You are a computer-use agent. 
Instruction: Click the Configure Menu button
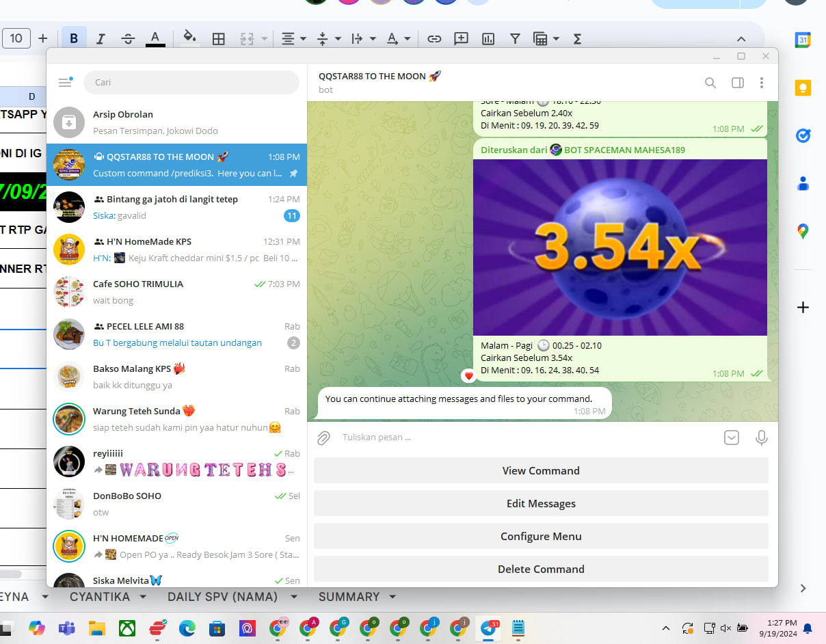pos(541,536)
